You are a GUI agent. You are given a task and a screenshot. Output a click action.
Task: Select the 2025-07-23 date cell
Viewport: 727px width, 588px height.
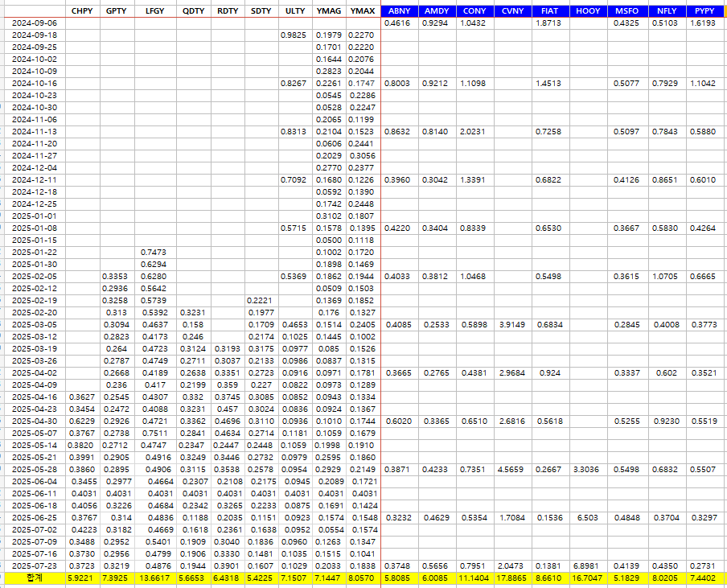[x=35, y=565]
